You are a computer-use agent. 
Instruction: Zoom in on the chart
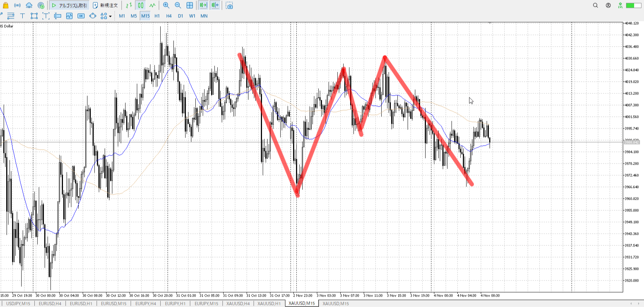(x=166, y=5)
